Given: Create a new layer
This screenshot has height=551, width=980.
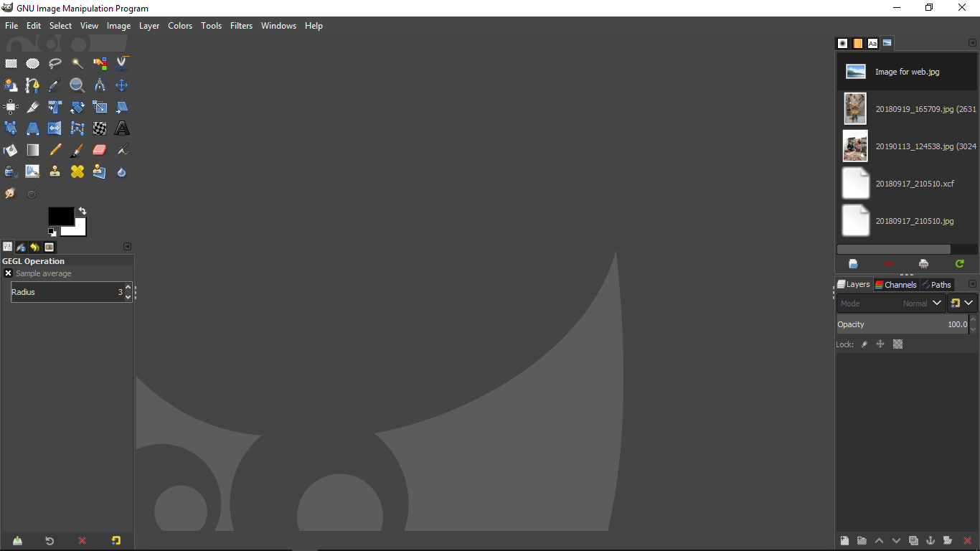Looking at the screenshot, I should tap(844, 540).
